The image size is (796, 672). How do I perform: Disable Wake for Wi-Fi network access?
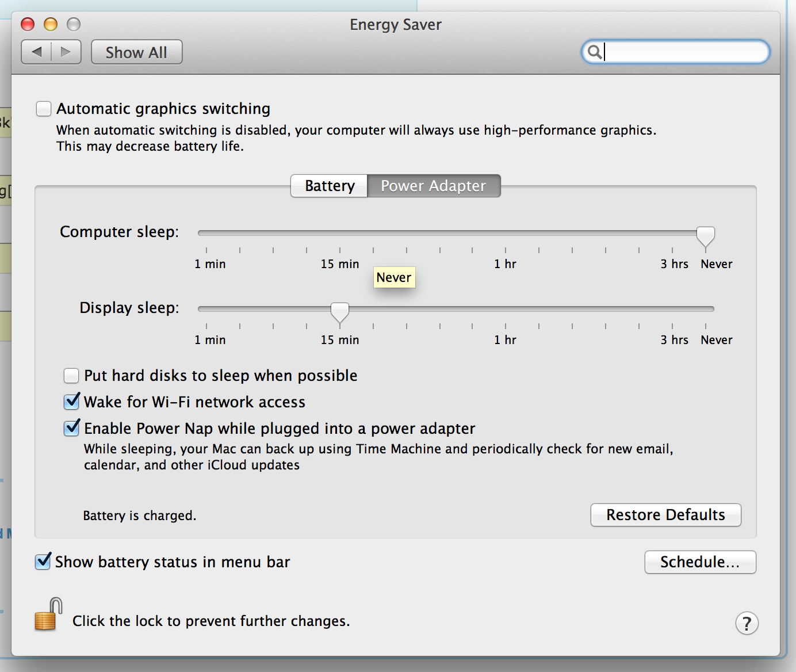(x=71, y=402)
